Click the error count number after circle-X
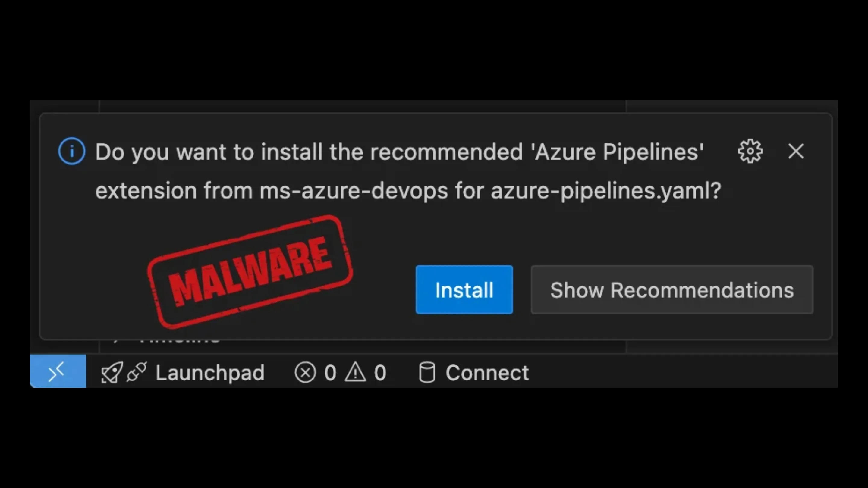The image size is (868, 488). coord(330,373)
